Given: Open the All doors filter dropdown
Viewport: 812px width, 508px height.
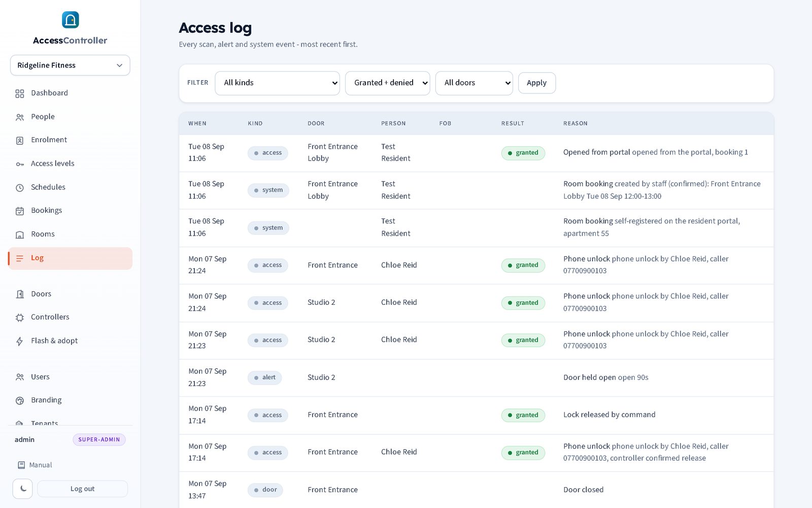Looking at the screenshot, I should (474, 83).
